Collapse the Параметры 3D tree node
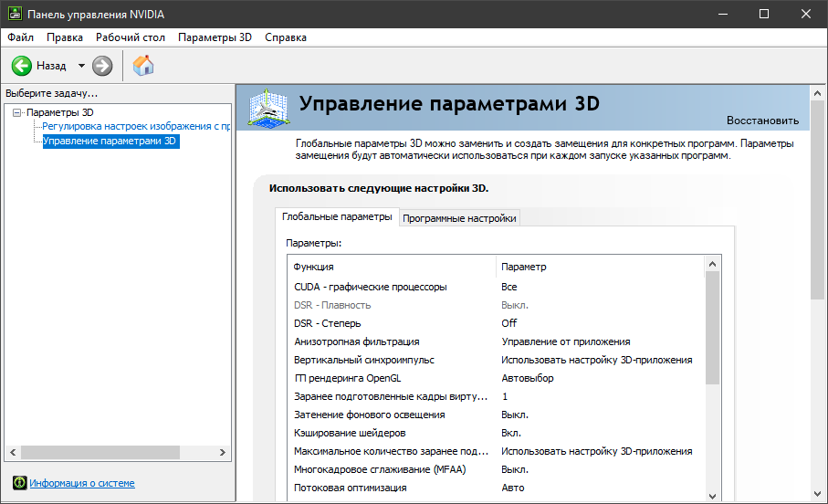The height and width of the screenshot is (504, 828). [17, 112]
